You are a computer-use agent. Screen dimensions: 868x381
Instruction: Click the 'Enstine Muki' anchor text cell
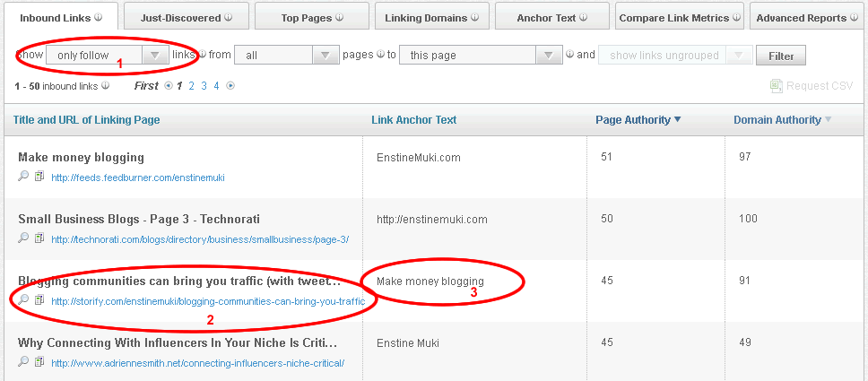point(407,343)
